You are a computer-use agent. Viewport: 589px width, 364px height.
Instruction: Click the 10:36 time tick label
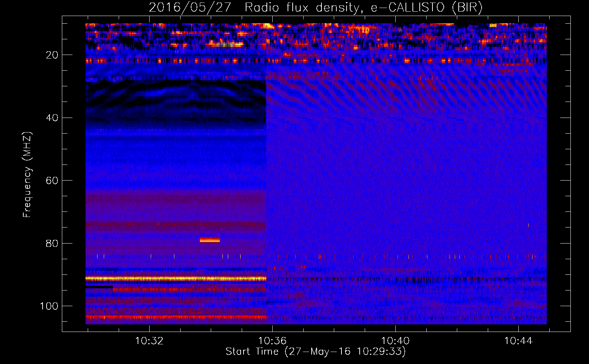point(272,341)
